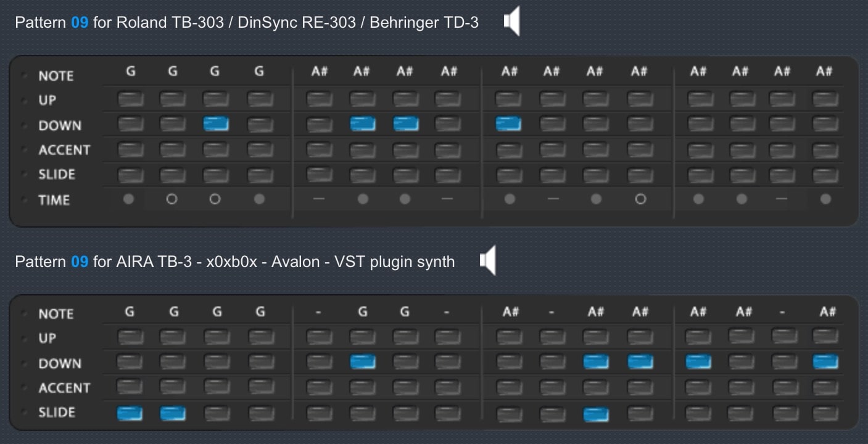Viewport: 868px width, 444px height.
Task: Enable the UP button at step 16 of the TB-303 pattern
Action: coord(825,99)
